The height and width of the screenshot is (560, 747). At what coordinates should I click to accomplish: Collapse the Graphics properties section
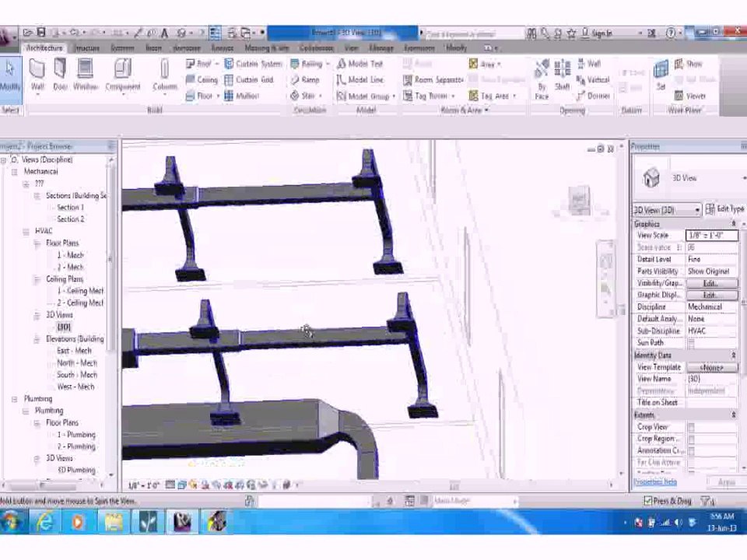pyautogui.click(x=734, y=224)
